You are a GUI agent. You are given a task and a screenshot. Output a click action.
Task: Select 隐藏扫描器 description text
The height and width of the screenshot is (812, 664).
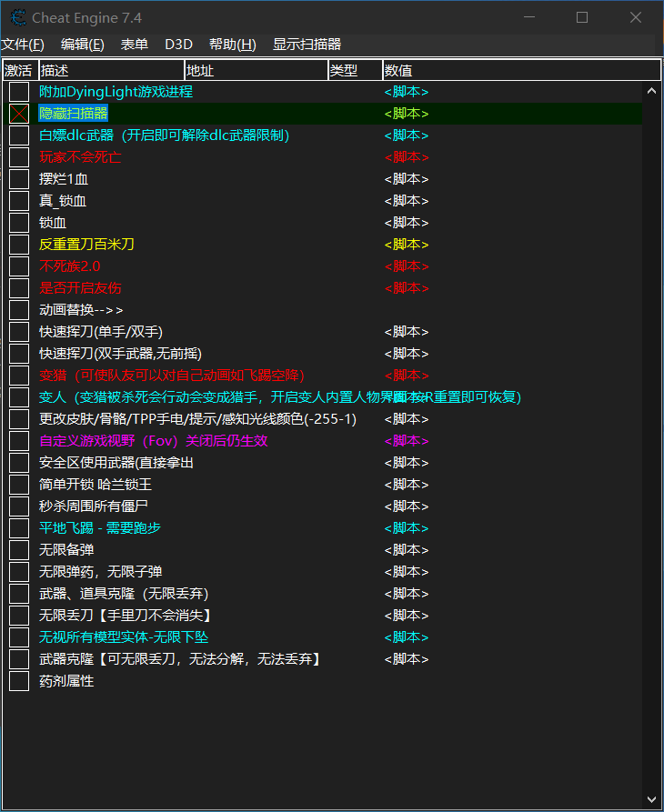click(x=74, y=114)
